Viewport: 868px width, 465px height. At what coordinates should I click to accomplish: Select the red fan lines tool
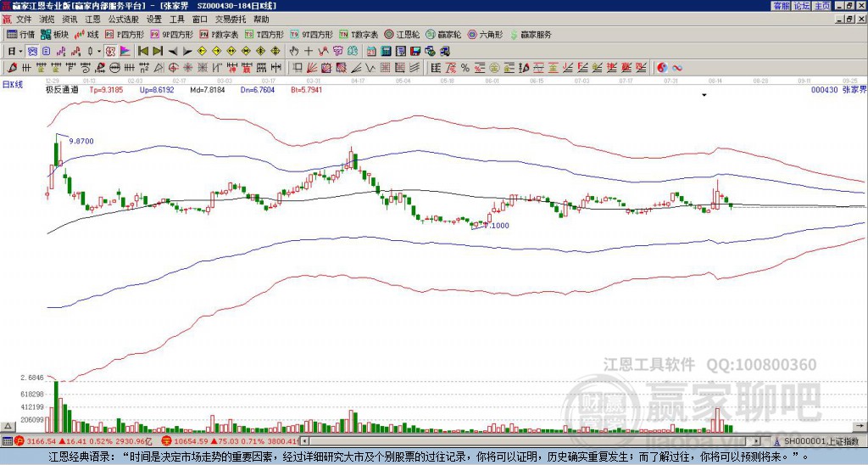[x=312, y=68]
